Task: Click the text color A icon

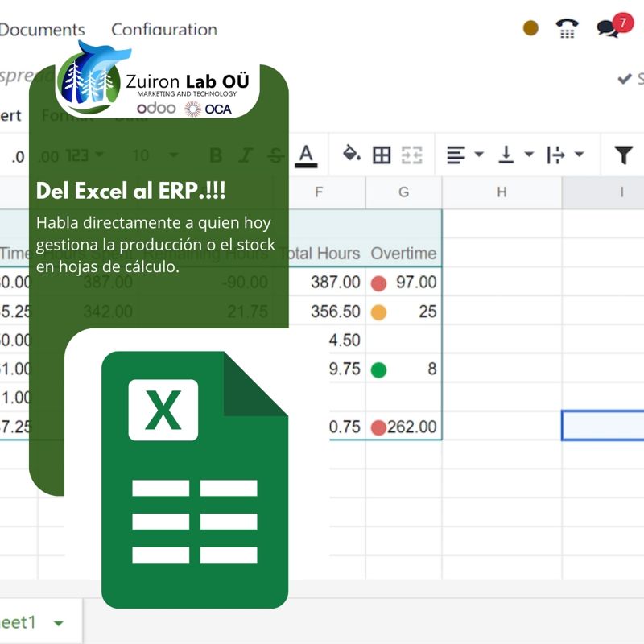Action: pyautogui.click(x=306, y=156)
